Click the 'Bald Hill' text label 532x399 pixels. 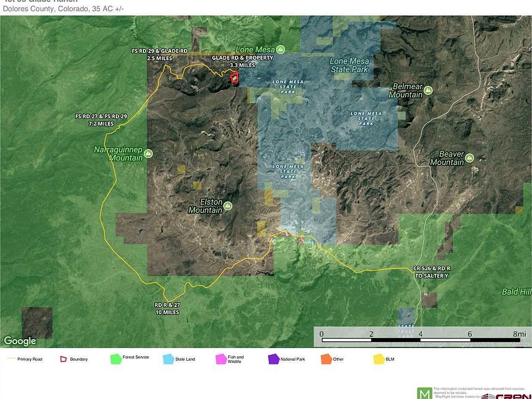click(516, 292)
